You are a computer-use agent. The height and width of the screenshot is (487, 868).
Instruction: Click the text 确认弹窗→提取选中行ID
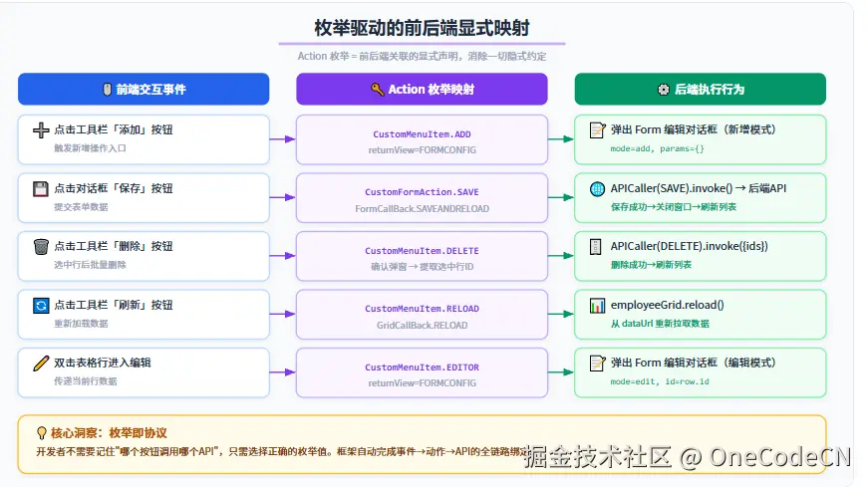[x=422, y=267]
